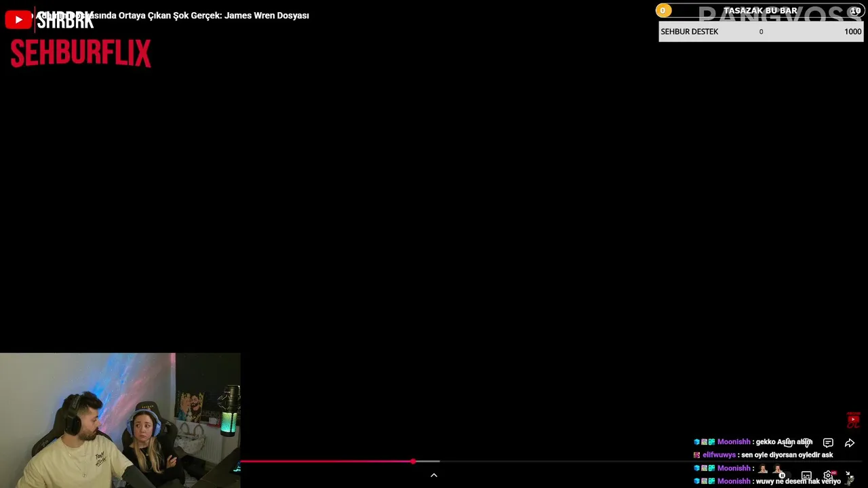
Task: Click the SEHBURFLIX logo
Action: [x=81, y=53]
